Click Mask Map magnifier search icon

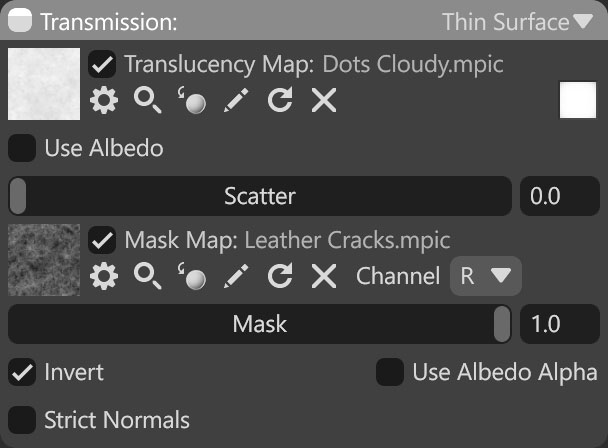click(x=147, y=276)
